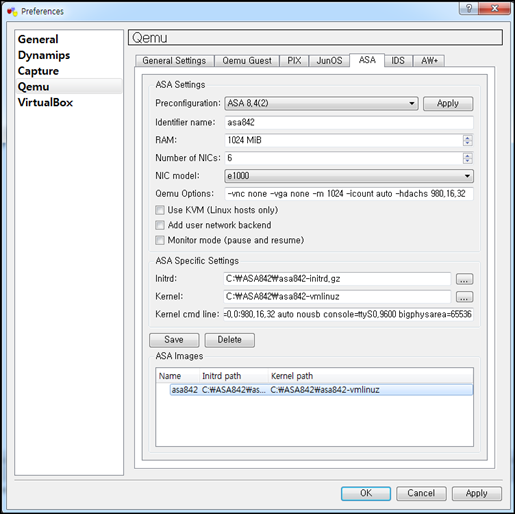Edit the Kernel path field
The height and width of the screenshot is (514, 515).
click(x=337, y=296)
